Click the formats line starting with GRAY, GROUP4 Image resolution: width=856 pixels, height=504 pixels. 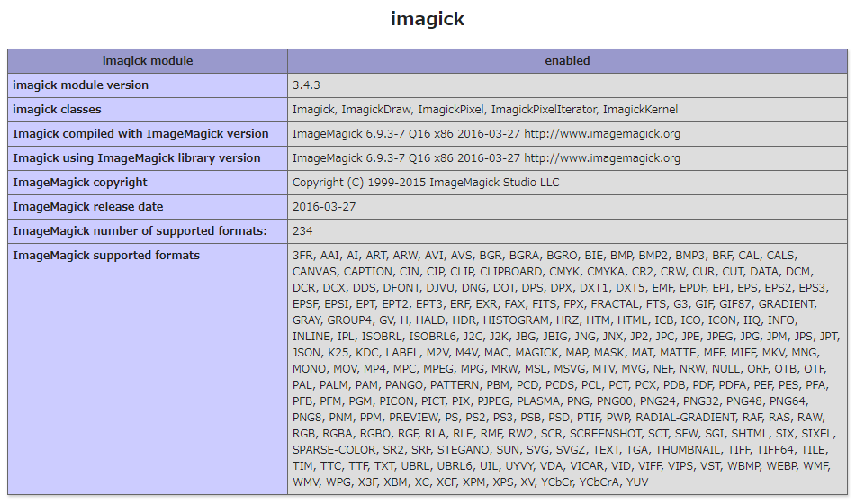(x=545, y=320)
